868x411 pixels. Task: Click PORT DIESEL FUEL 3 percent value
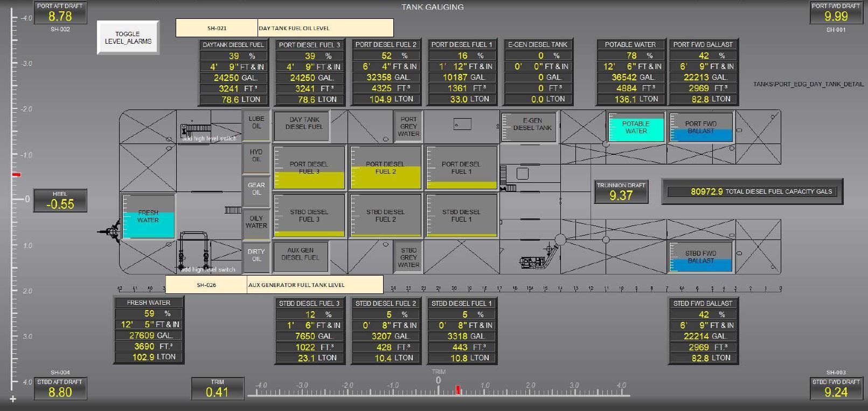click(310, 56)
